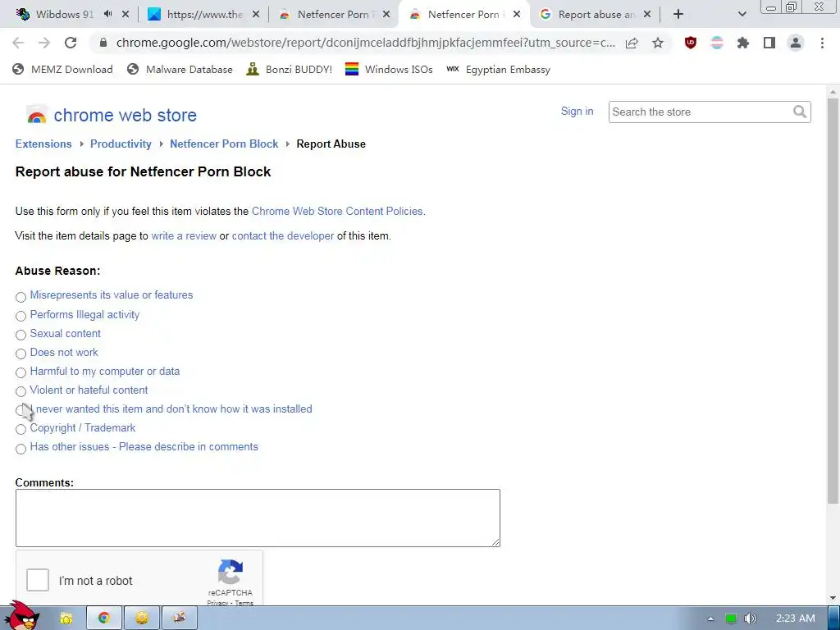Open MEMZ Download bookmark
840x630 pixels.
pos(62,69)
